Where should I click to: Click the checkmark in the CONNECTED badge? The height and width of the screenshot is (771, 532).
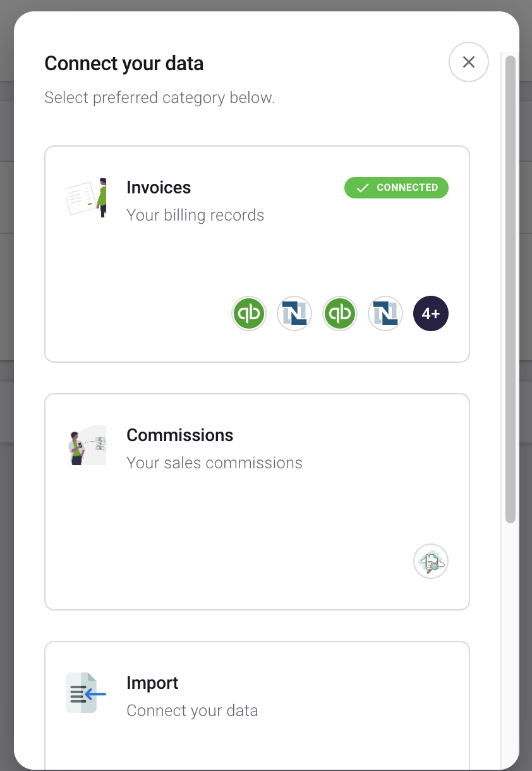(363, 188)
